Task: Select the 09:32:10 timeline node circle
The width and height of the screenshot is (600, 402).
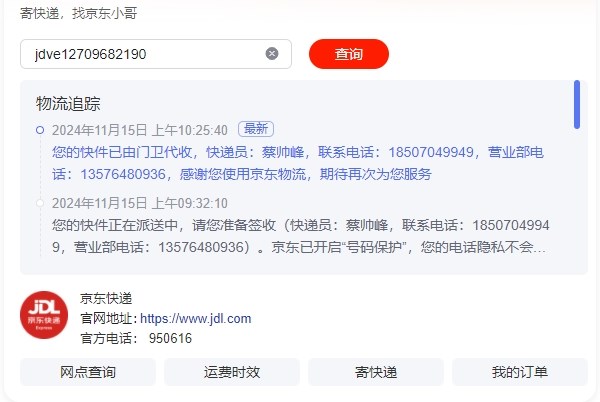Action: click(x=40, y=203)
